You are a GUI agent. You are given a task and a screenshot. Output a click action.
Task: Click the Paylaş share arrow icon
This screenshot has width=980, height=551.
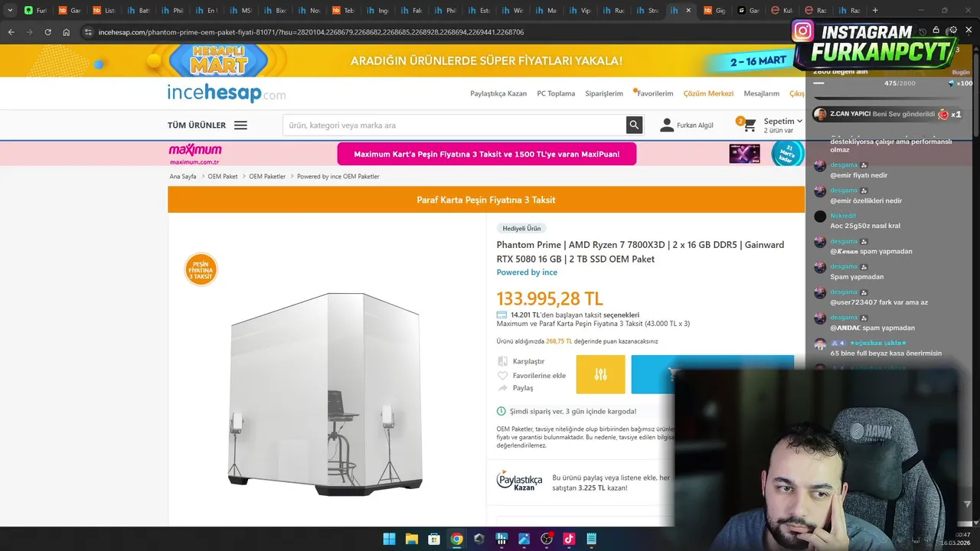[x=502, y=388]
